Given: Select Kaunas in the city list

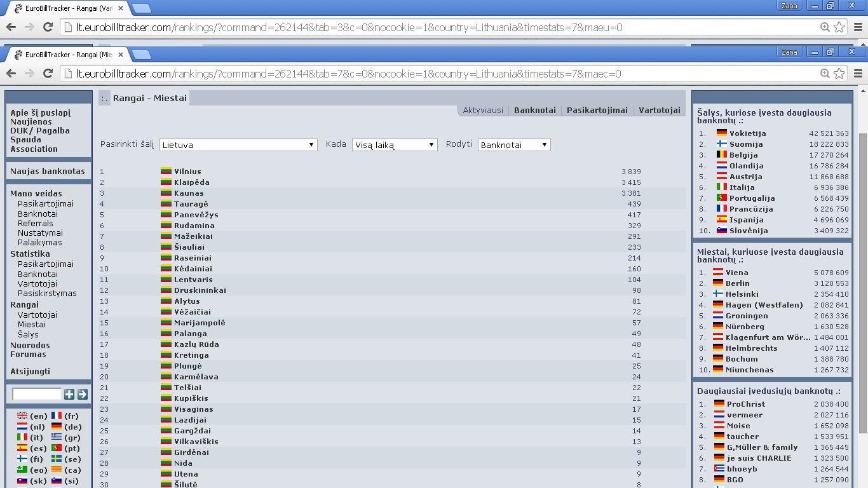Looking at the screenshot, I should click(189, 193).
